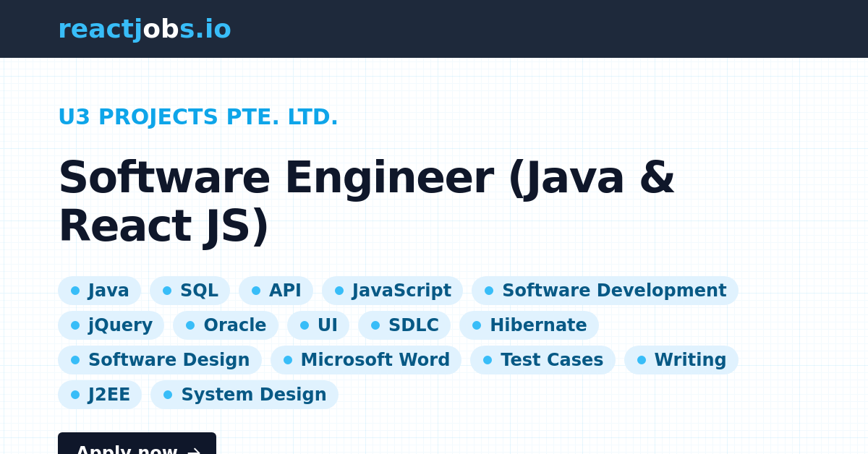Select the JavaScript skill tag

pos(393,290)
